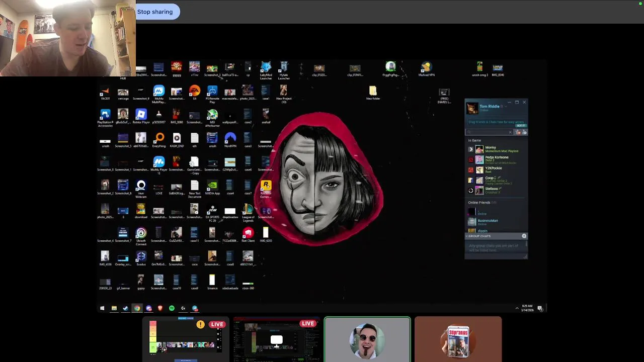Screen dimensions: 644x362
Task: Open Telegram from the taskbar
Action: click(195, 308)
